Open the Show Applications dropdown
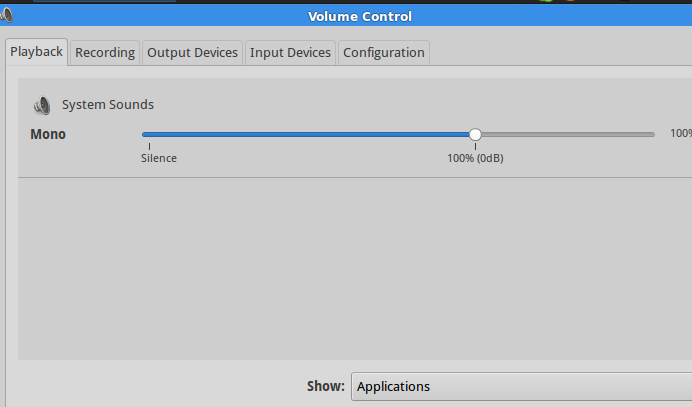The height and width of the screenshot is (407, 692). (x=522, y=386)
